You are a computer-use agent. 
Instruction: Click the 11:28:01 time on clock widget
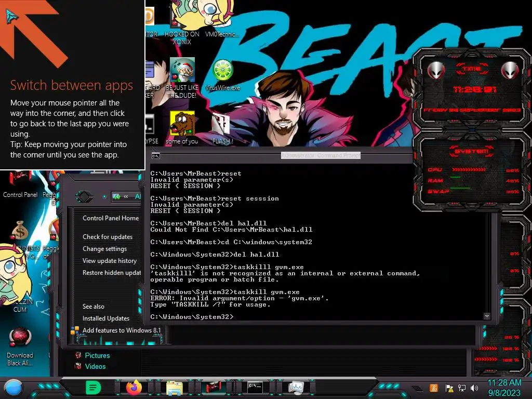[475, 89]
